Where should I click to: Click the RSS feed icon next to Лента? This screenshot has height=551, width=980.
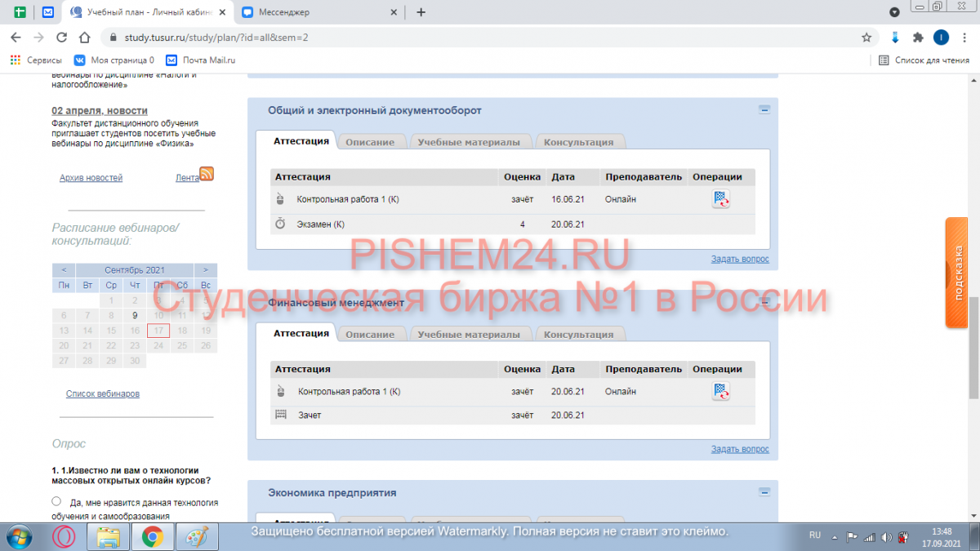click(x=207, y=173)
